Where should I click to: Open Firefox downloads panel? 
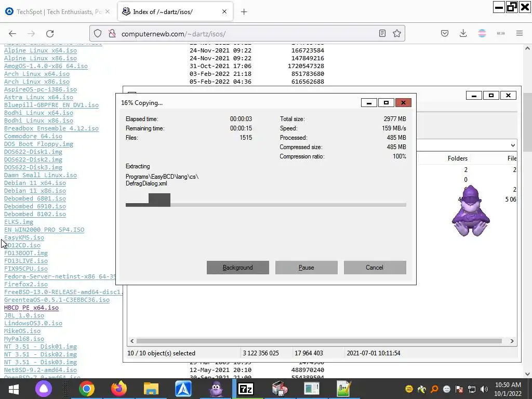[463, 33]
